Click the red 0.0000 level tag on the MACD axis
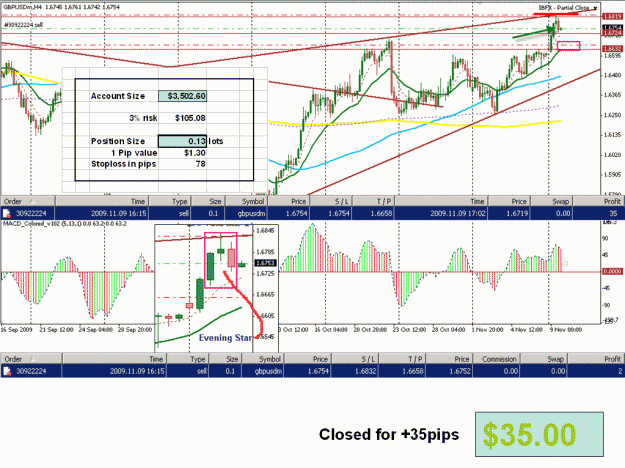This screenshot has height=468, width=625. pos(612,271)
